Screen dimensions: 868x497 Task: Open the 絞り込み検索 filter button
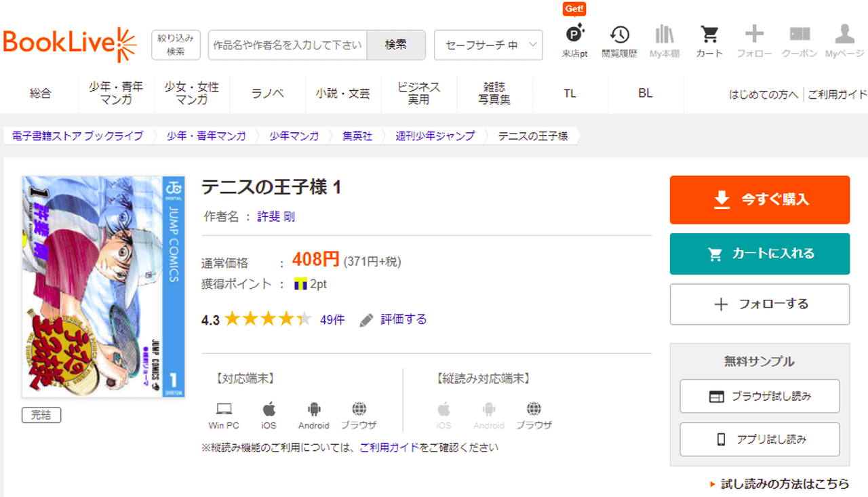point(176,45)
